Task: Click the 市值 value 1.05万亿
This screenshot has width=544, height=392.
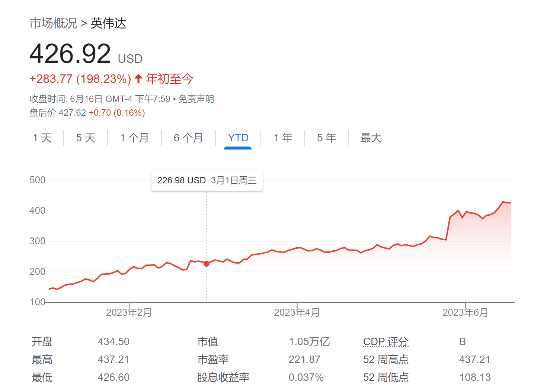Action: click(309, 341)
